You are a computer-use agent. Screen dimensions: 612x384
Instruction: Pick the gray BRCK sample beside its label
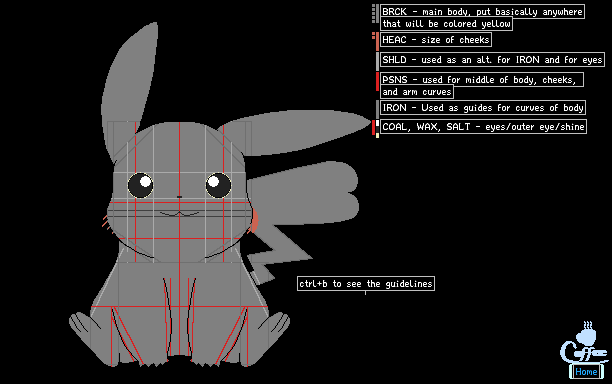coord(377,14)
